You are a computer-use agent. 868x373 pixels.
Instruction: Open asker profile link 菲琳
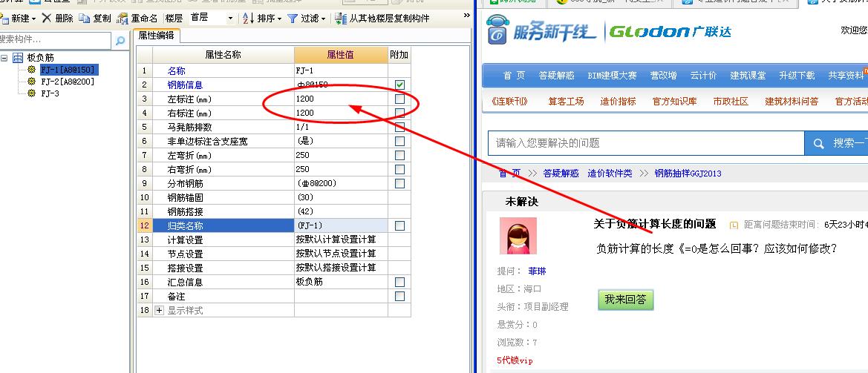[537, 271]
